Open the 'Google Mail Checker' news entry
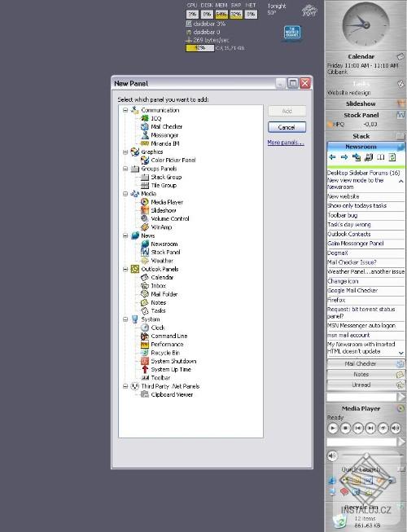The width and height of the screenshot is (407, 532). point(352,290)
